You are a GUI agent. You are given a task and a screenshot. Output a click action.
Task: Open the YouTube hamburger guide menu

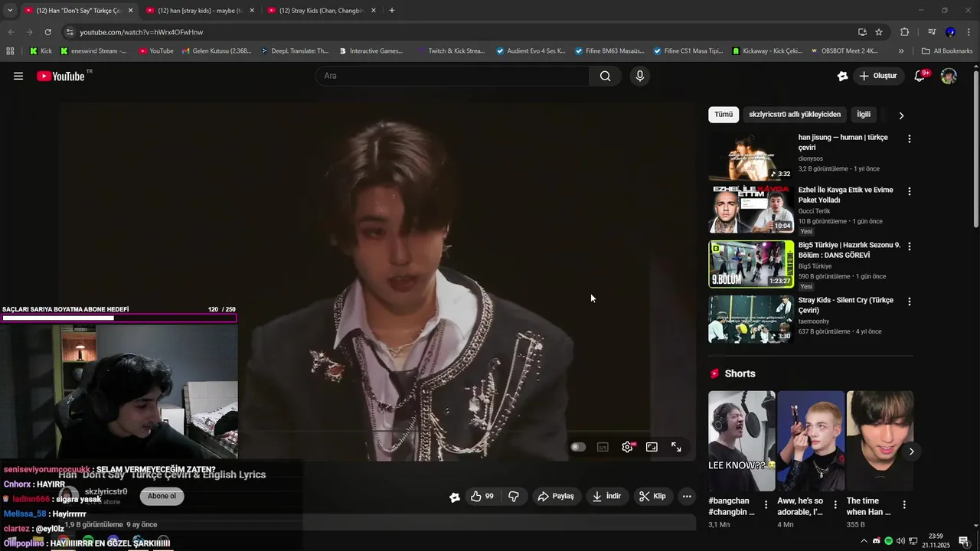click(18, 76)
